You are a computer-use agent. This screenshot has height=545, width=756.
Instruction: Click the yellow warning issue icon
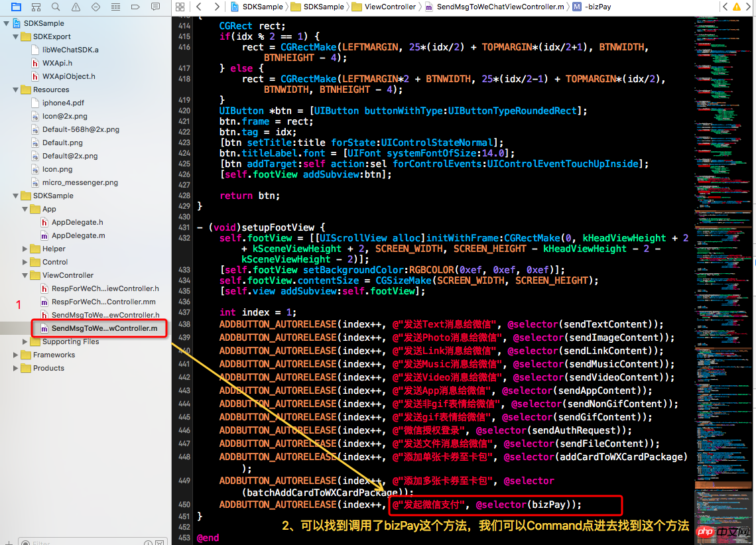737,7
